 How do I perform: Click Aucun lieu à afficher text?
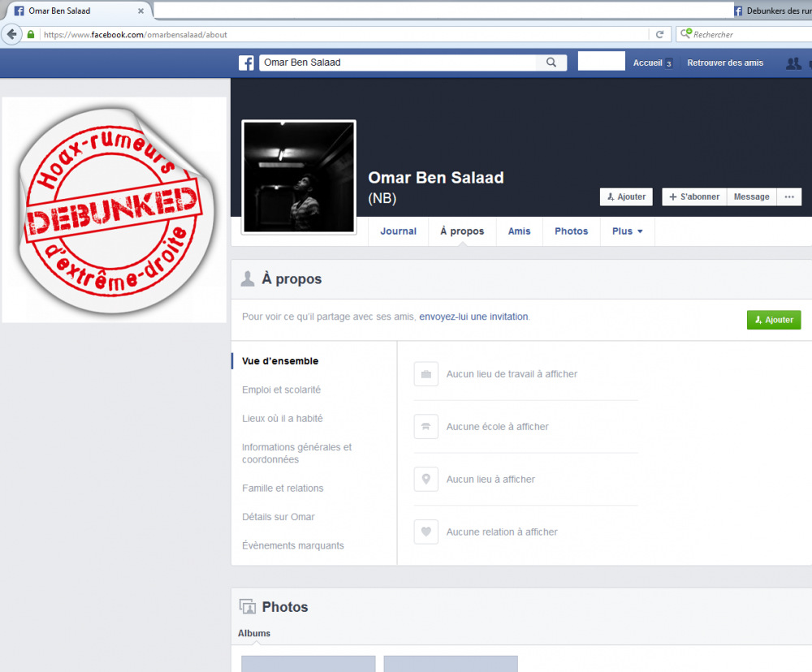(x=490, y=480)
